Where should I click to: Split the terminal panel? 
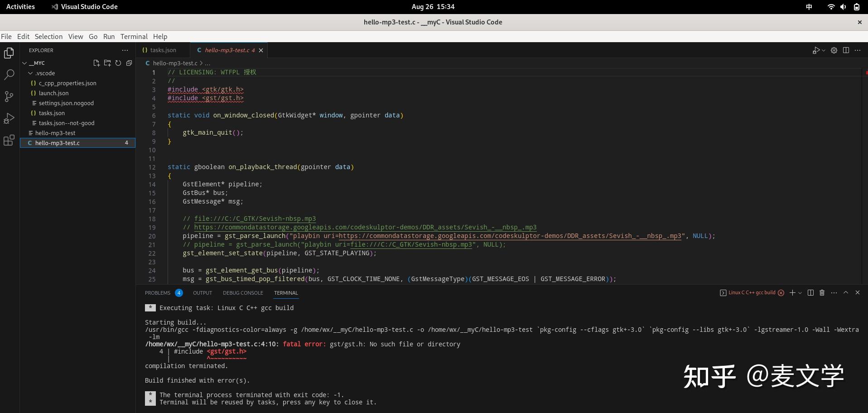coord(810,293)
